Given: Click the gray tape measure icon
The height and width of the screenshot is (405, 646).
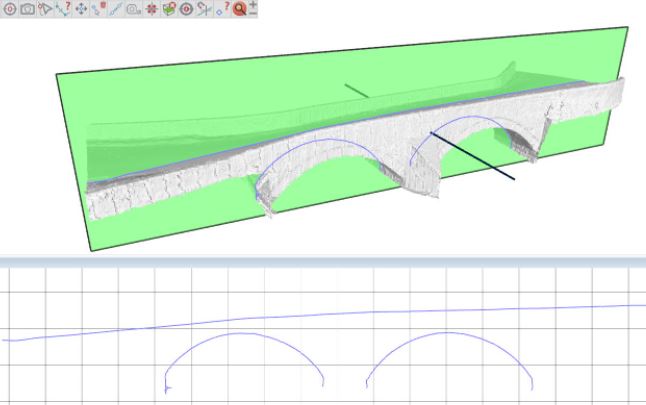Looking at the screenshot, I should coord(134,9).
